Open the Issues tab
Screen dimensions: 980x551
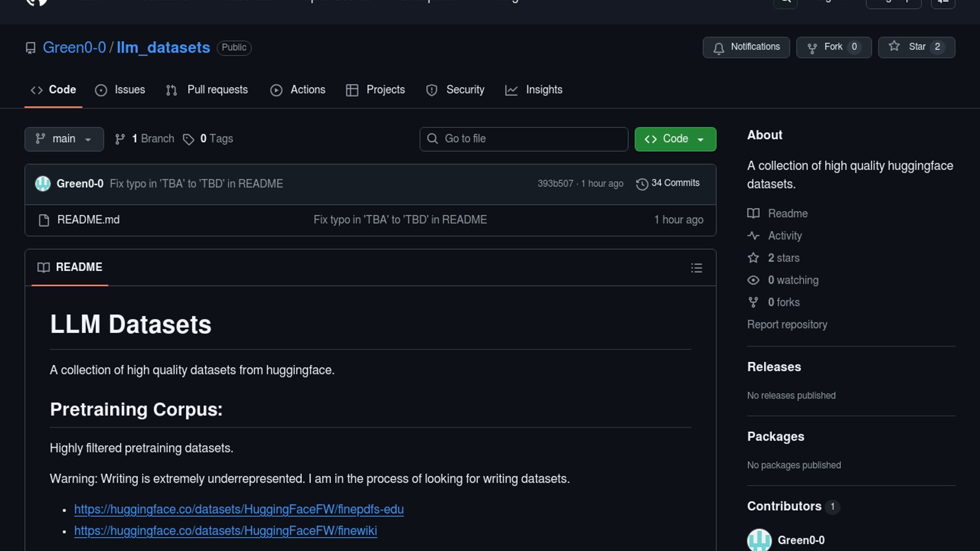point(120,90)
